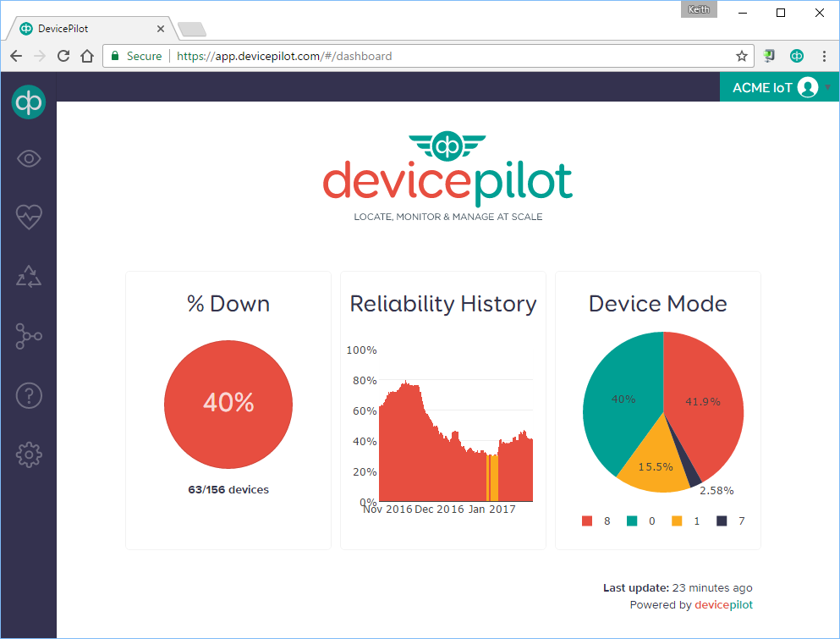Click the DevicePilot logo in the sidebar
Image resolution: width=840 pixels, height=639 pixels.
pos(29,102)
